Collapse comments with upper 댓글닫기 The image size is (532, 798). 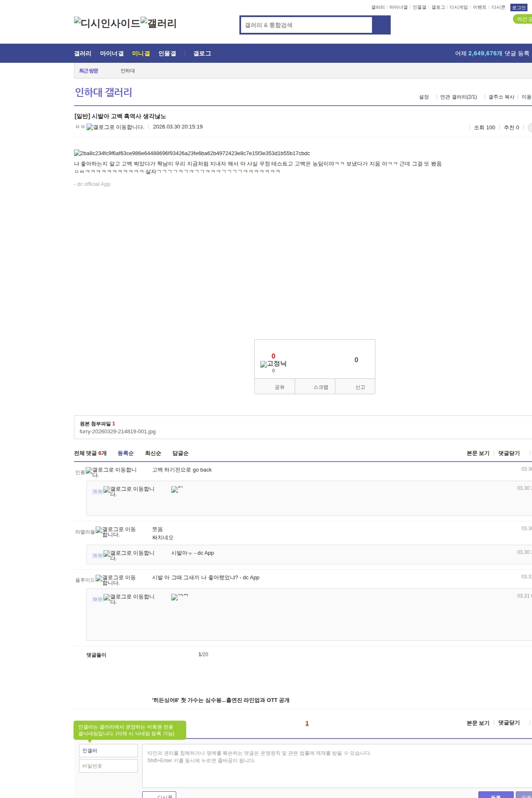(x=509, y=453)
